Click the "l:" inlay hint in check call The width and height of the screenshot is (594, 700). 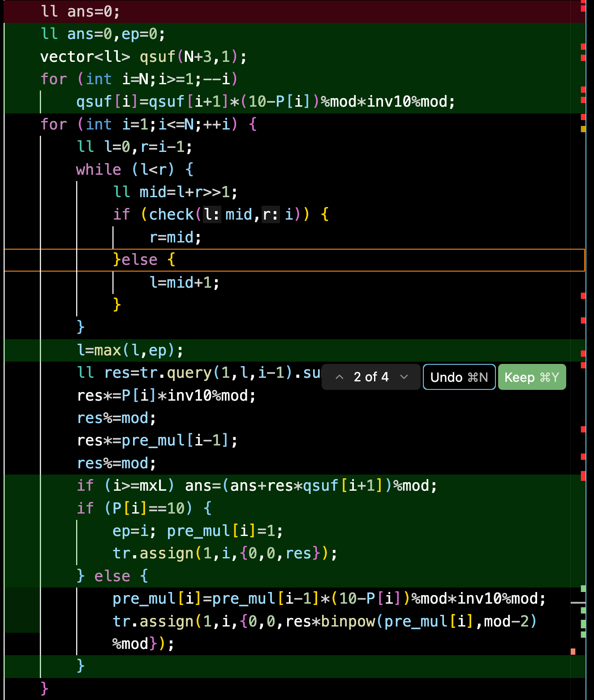pyautogui.click(x=212, y=215)
